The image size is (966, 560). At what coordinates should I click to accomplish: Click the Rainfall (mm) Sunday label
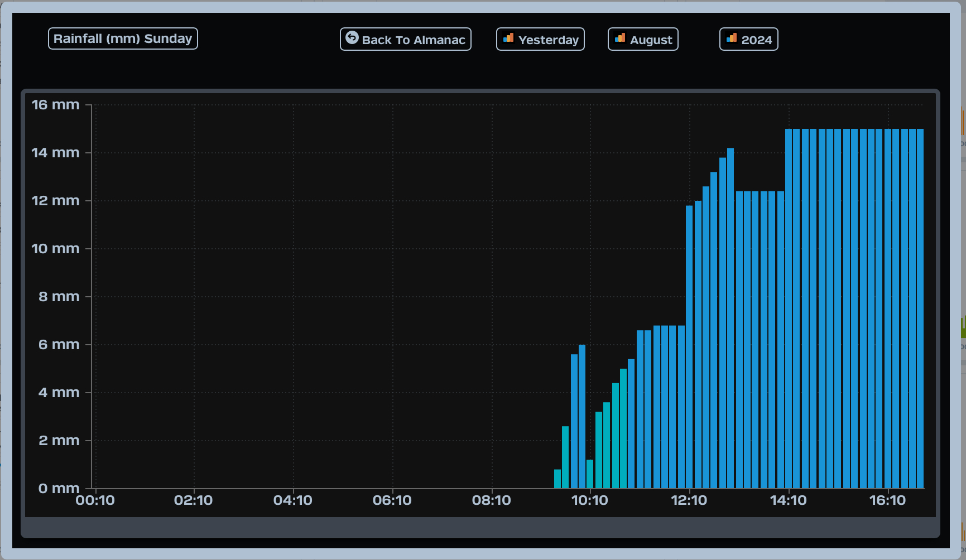click(123, 38)
